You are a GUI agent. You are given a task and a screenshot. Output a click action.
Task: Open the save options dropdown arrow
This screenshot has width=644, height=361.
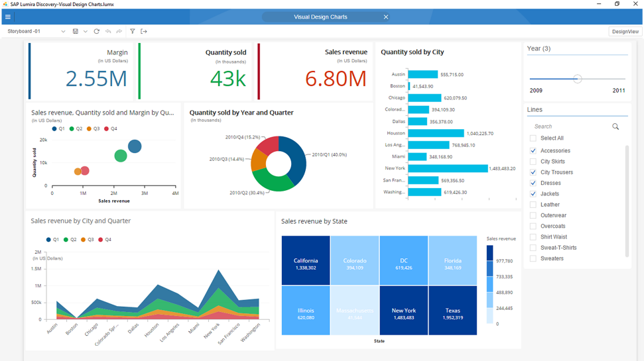(x=86, y=31)
